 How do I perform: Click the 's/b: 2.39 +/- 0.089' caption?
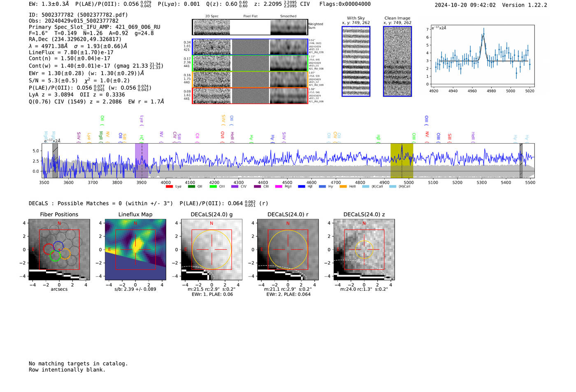click(135, 289)
